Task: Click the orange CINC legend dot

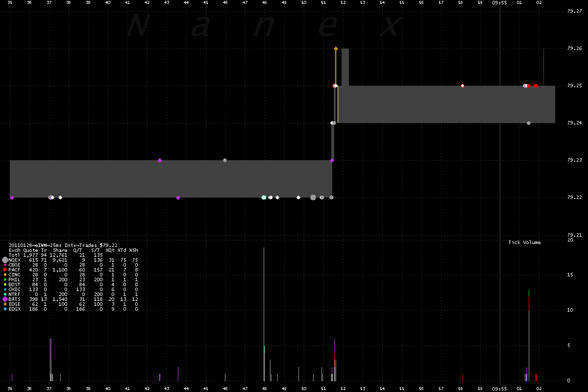Action: click(x=5, y=275)
